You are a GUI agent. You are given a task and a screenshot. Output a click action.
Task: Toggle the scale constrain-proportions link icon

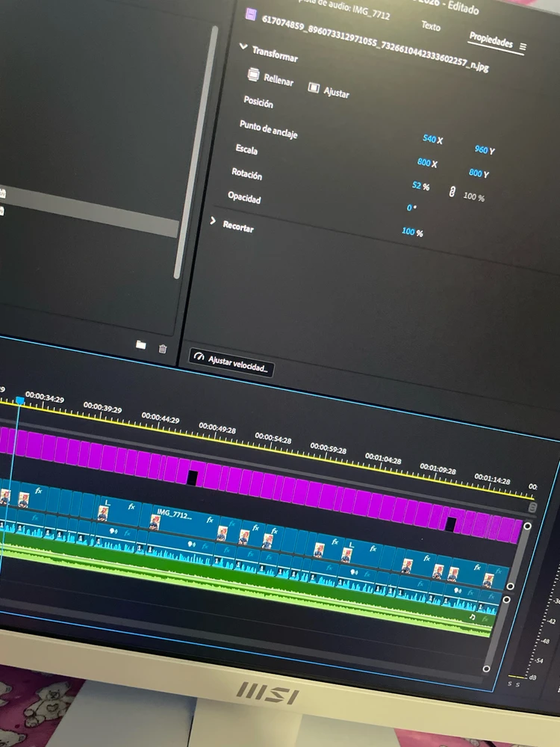pyautogui.click(x=452, y=192)
